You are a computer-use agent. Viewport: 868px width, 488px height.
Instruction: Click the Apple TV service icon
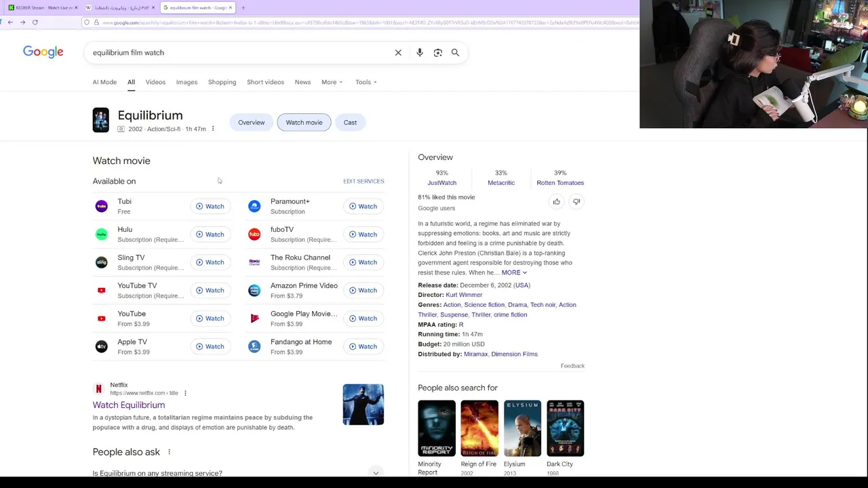pyautogui.click(x=101, y=346)
